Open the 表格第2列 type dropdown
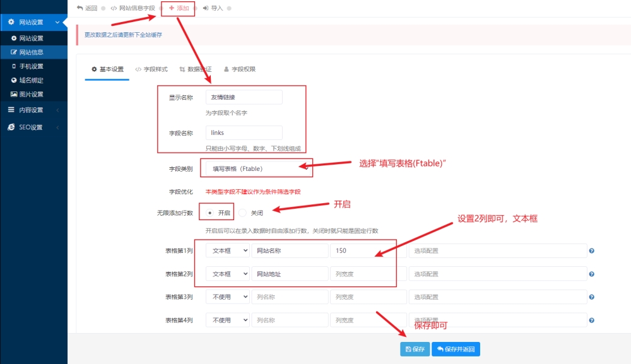The height and width of the screenshot is (364, 631). (x=228, y=274)
